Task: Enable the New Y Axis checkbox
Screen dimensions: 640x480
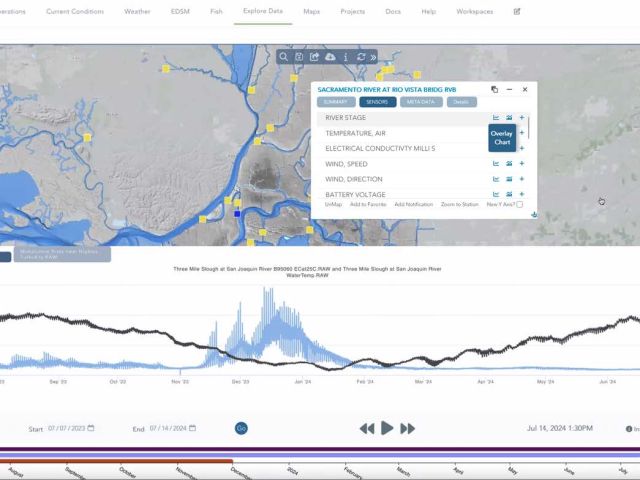Action: tap(519, 204)
